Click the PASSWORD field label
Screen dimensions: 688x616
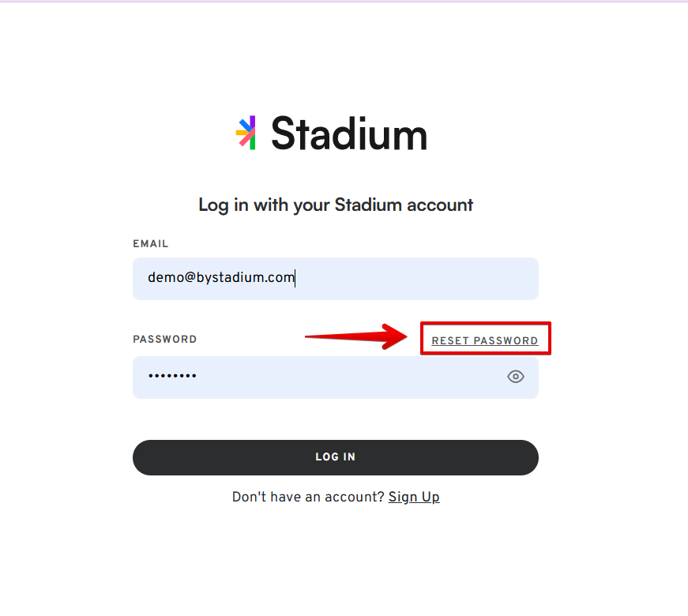tap(165, 339)
